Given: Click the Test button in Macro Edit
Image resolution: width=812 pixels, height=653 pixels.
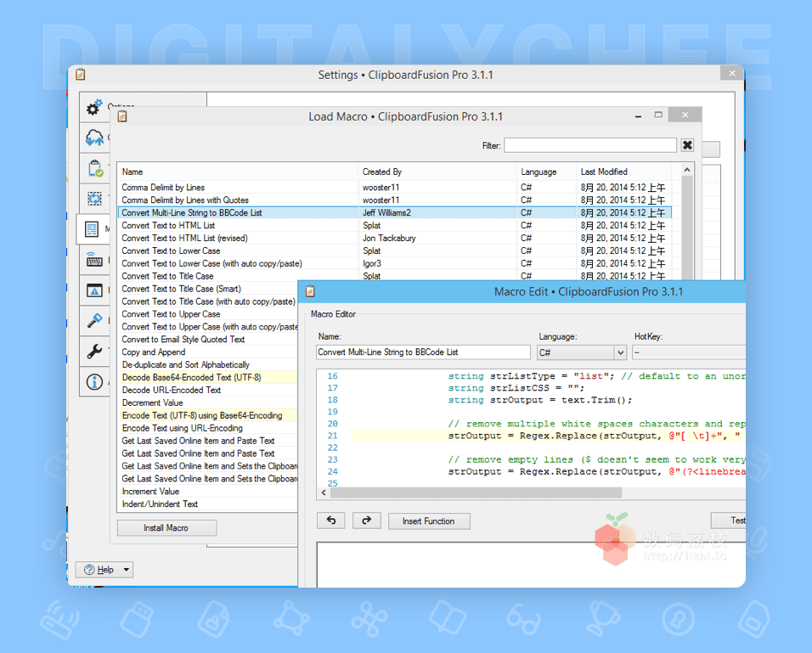Looking at the screenshot, I should (729, 521).
